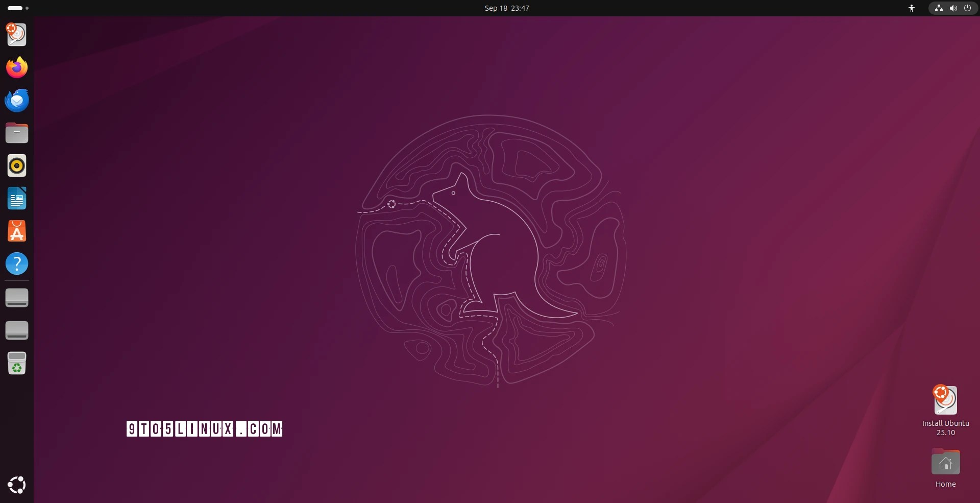Viewport: 980px width, 503px height.
Task: Open the second mounted drive in dock
Action: pos(17,330)
